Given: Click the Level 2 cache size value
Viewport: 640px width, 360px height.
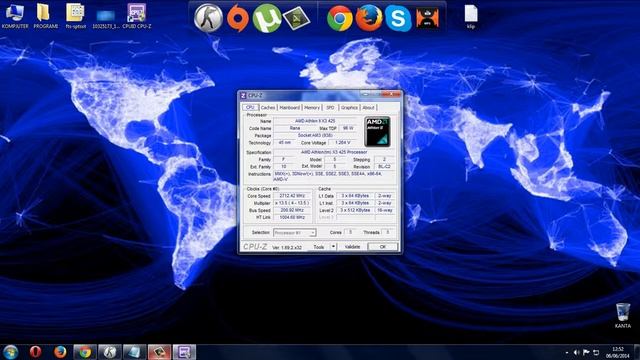Looking at the screenshot, I should coord(355,210).
